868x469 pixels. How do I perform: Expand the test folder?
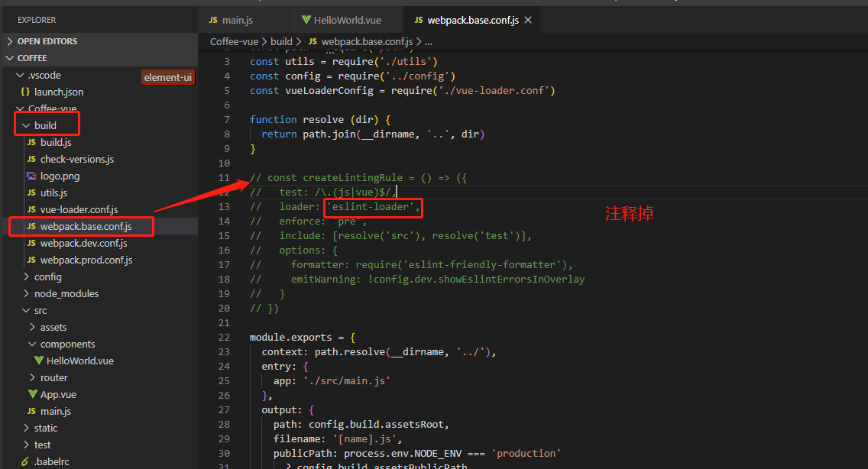click(26, 445)
